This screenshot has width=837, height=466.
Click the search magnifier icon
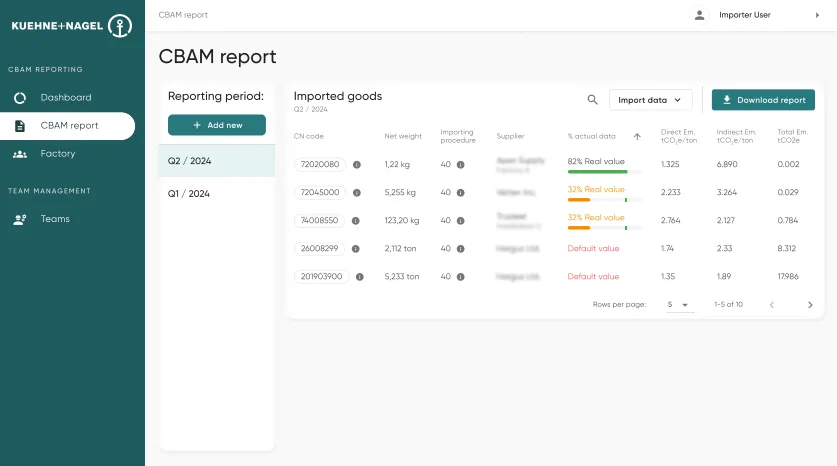(593, 100)
